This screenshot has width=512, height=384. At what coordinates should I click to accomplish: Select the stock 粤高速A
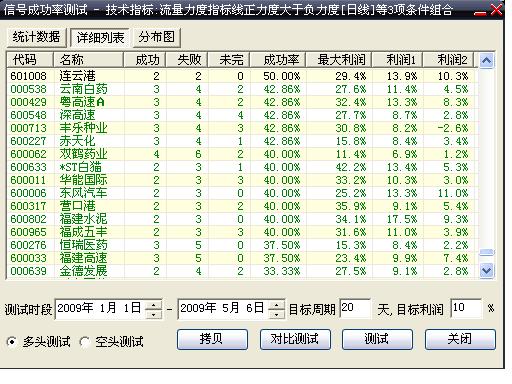(x=82, y=102)
